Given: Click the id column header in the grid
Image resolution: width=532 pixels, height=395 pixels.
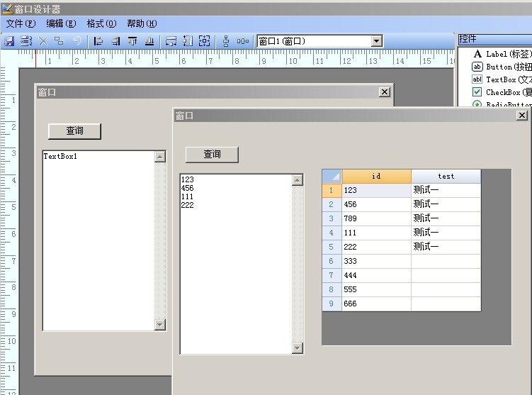Looking at the screenshot, I should 376,176.
